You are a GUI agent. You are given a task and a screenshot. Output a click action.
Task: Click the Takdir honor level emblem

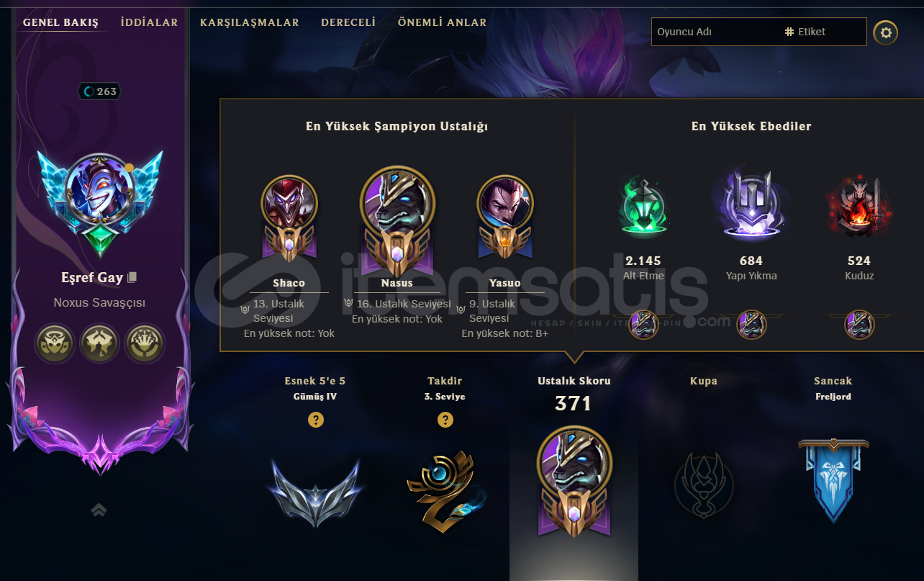coord(445,486)
